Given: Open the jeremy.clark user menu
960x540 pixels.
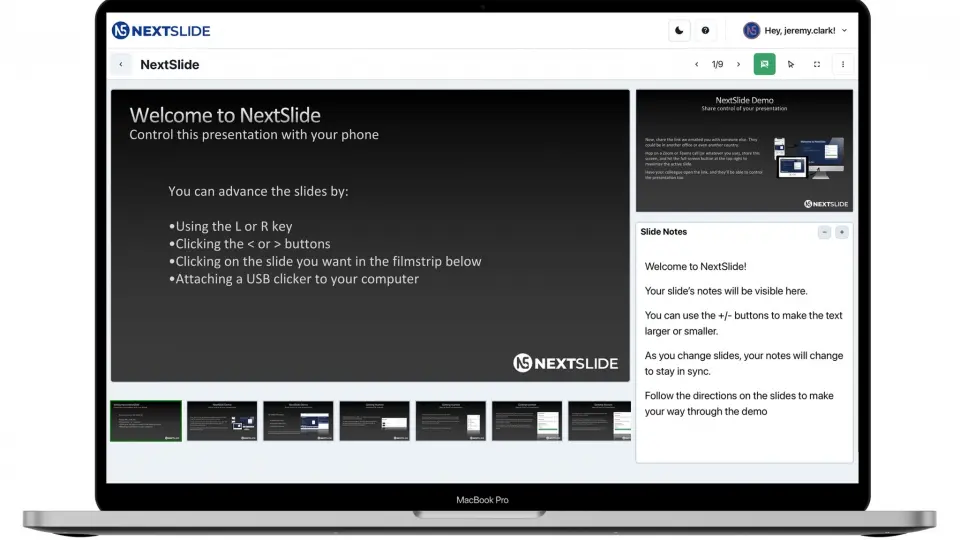Looking at the screenshot, I should click(x=795, y=31).
